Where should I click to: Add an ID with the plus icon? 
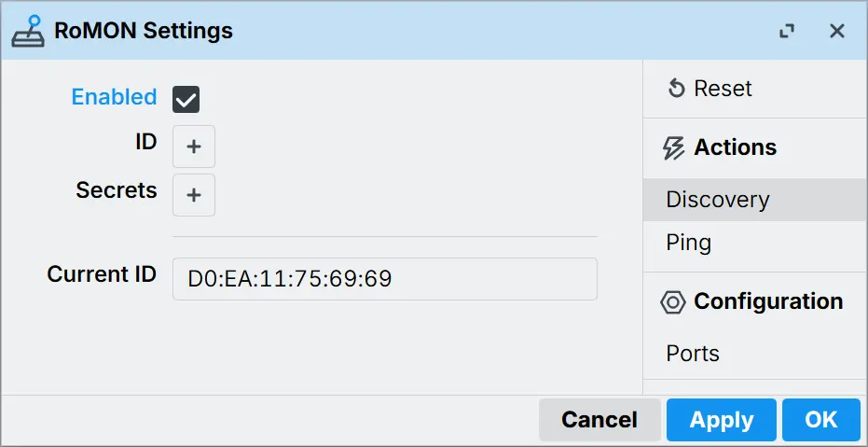point(194,147)
